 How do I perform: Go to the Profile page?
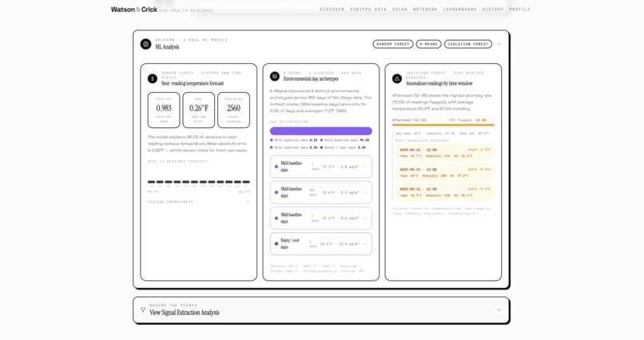tap(519, 9)
